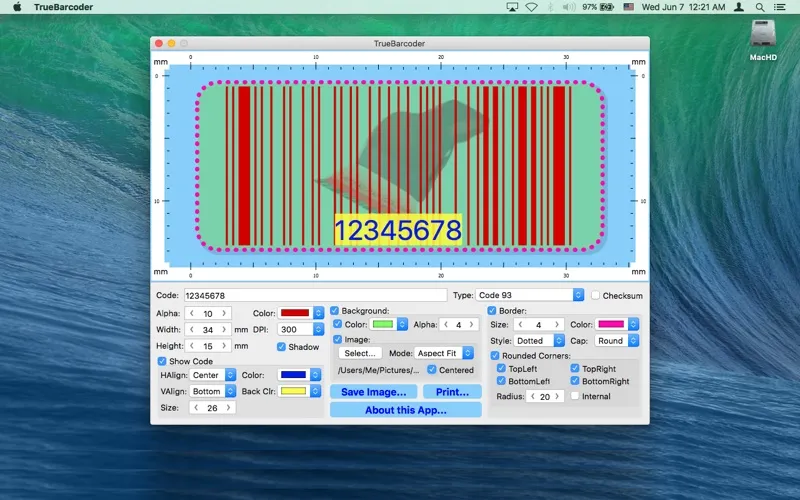Open the barcode Type dropdown
Screen dimensions: 800x500
point(530,296)
